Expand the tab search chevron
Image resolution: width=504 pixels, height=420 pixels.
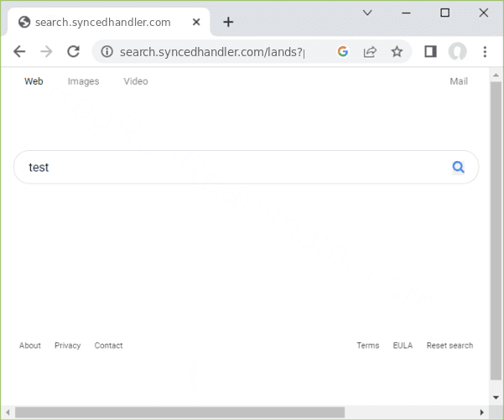(367, 13)
